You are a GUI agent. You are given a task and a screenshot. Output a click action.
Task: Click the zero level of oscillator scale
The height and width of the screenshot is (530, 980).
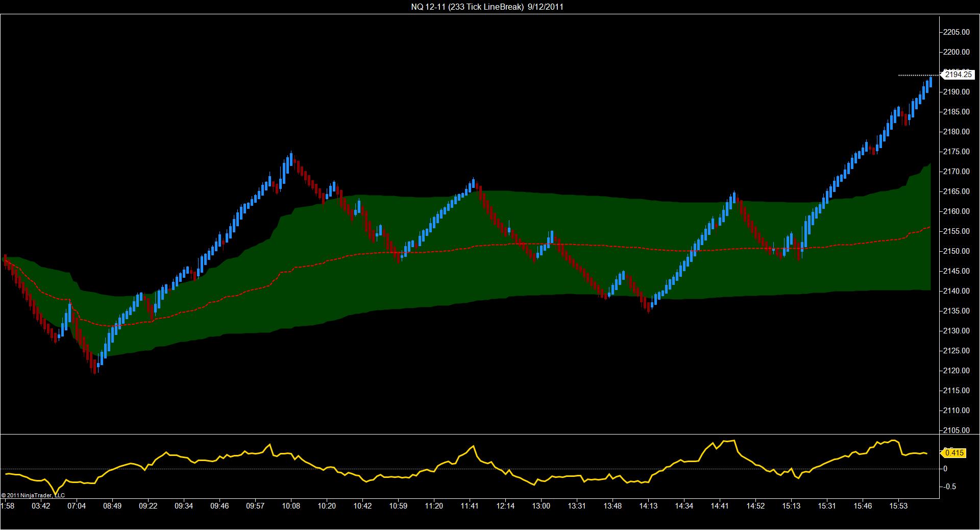coord(946,469)
